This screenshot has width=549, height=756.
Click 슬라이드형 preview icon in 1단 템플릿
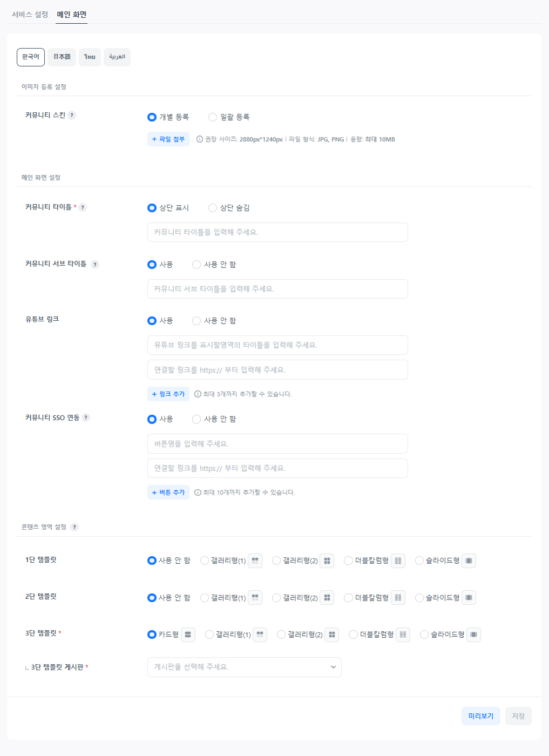(469, 561)
